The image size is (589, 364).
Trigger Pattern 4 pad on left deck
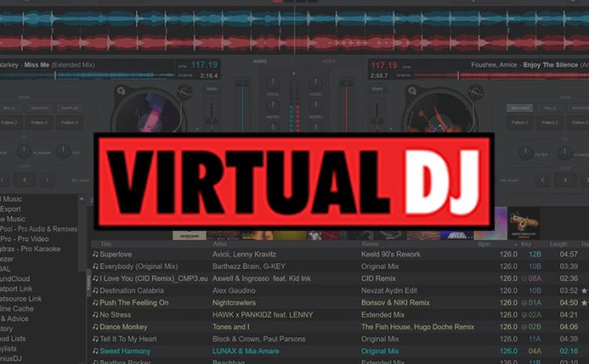click(70, 123)
